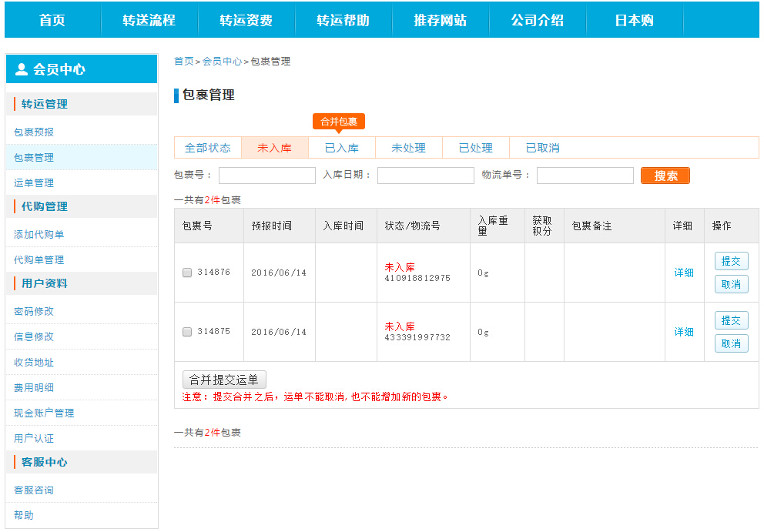Screen dimensions: 764x532
Task: Go to 日本购 in navigation bar
Action: click(635, 20)
